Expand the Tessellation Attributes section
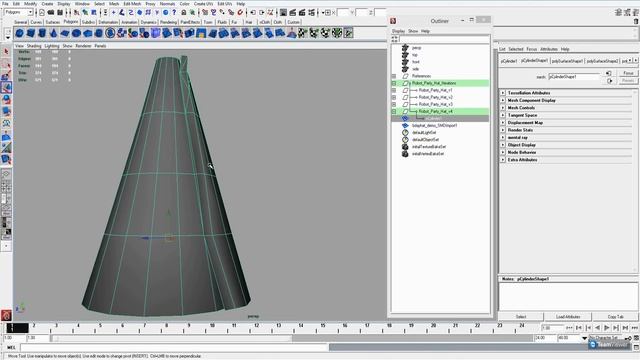The width and height of the screenshot is (640, 360). [x=503, y=93]
